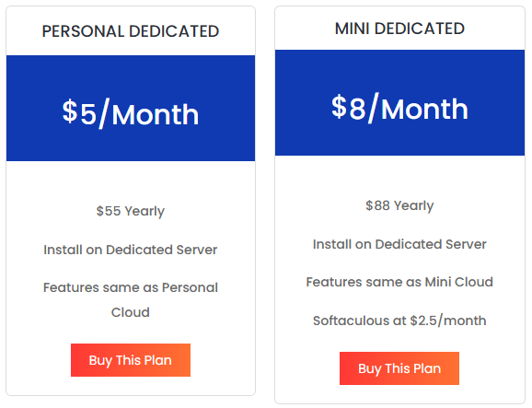Click the dollar sign in $8/Month
This screenshot has width=532, height=408.
(339, 106)
